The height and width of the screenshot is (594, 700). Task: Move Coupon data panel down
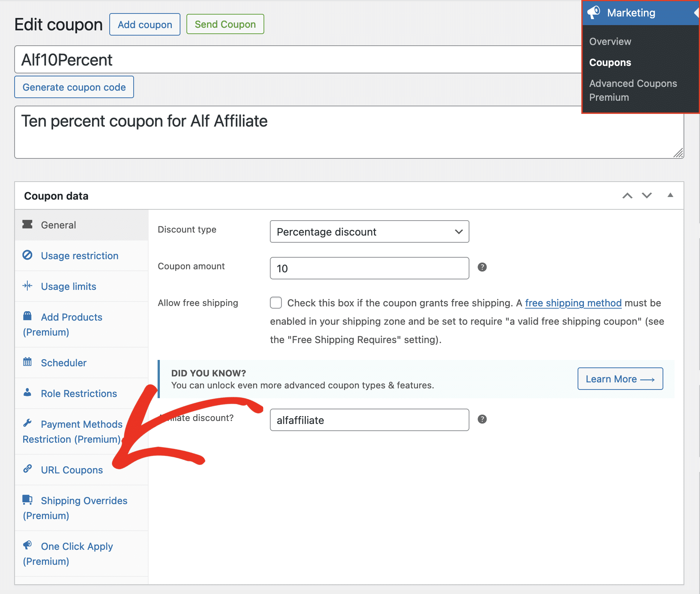point(647,196)
